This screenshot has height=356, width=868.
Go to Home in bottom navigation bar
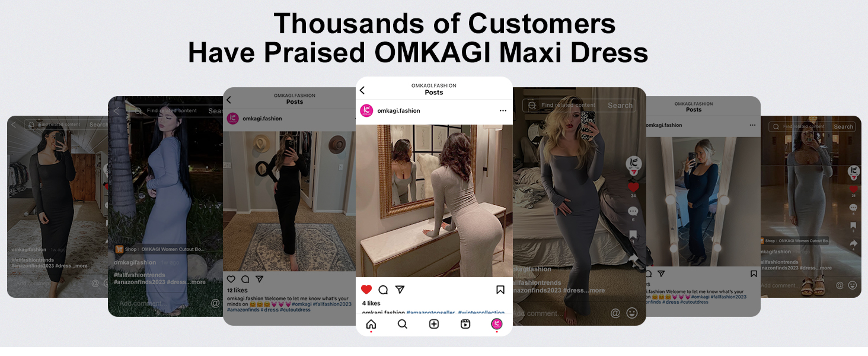pos(371,324)
